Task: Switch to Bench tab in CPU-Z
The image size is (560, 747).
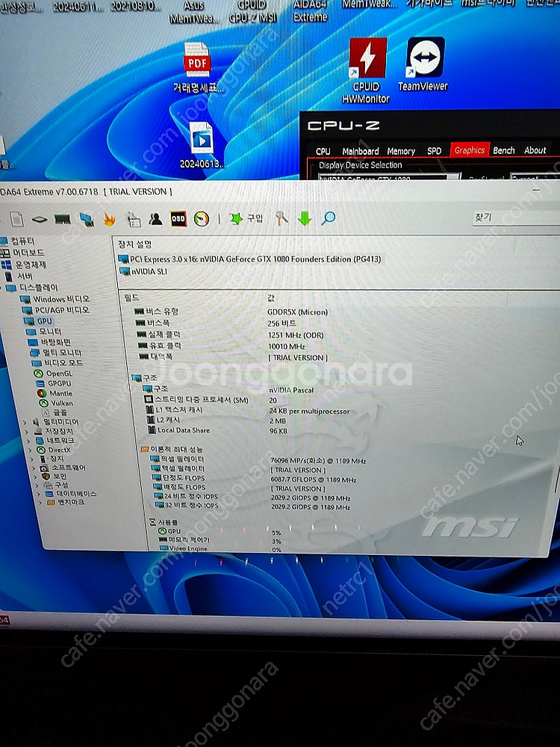Action: click(x=504, y=151)
